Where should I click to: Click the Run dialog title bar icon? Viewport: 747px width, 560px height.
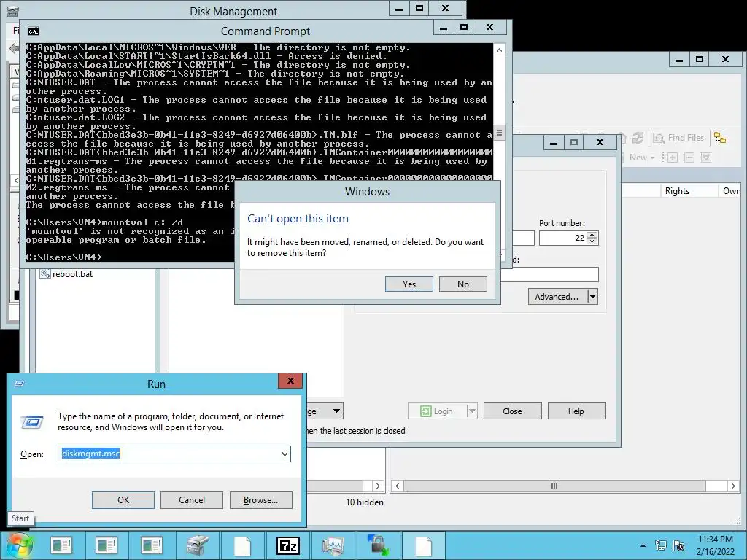[19, 384]
